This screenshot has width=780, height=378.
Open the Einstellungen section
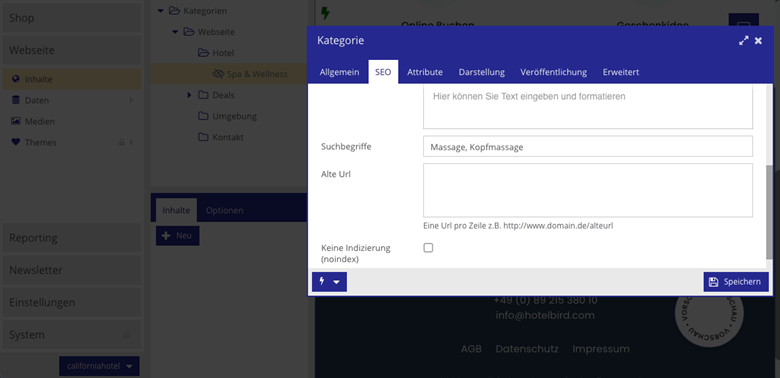tap(73, 302)
